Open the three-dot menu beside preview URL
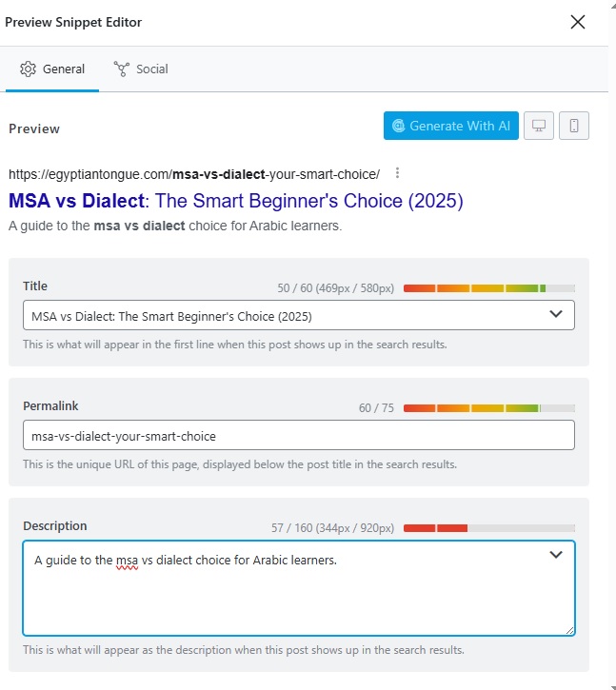616x690 pixels. coord(397,173)
